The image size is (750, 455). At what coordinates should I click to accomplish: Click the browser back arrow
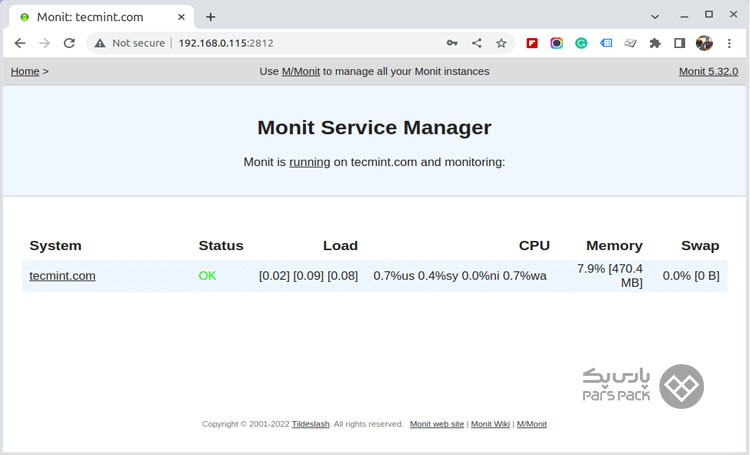(20, 43)
